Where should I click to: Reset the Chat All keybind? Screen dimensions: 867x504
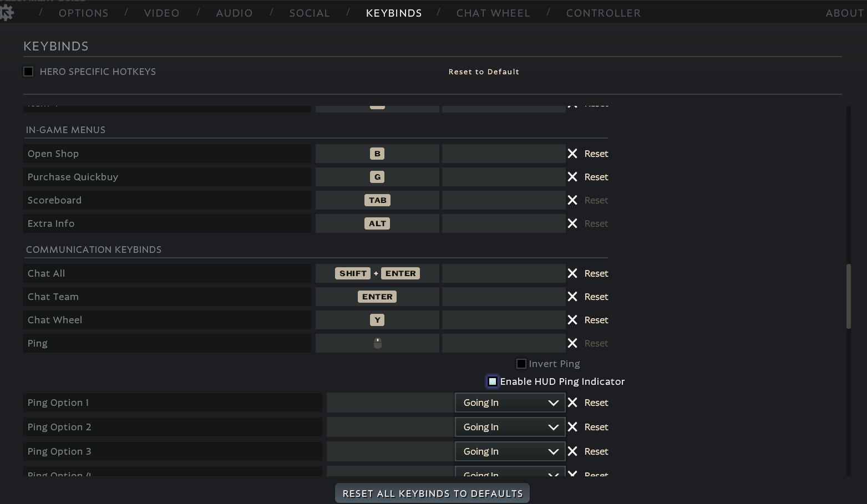pos(596,273)
